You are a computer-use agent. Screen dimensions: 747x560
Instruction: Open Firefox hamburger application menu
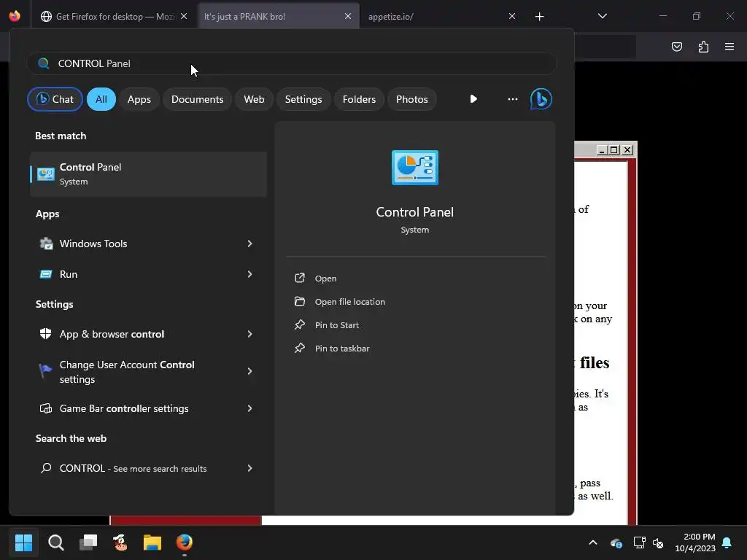click(729, 47)
